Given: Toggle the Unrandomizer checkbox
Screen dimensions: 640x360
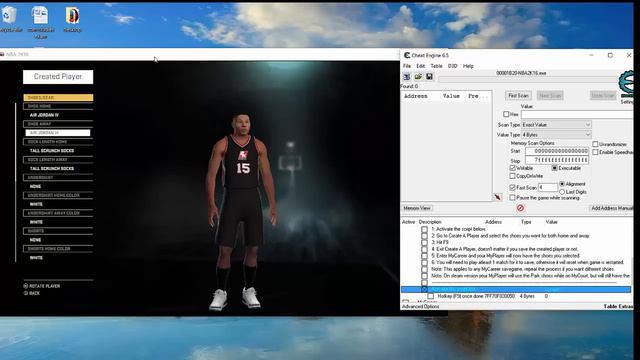Looking at the screenshot, I should [x=596, y=144].
